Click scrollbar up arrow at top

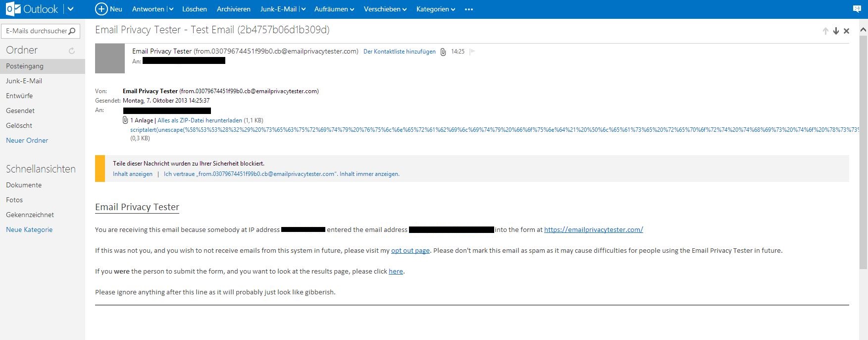(864, 30)
